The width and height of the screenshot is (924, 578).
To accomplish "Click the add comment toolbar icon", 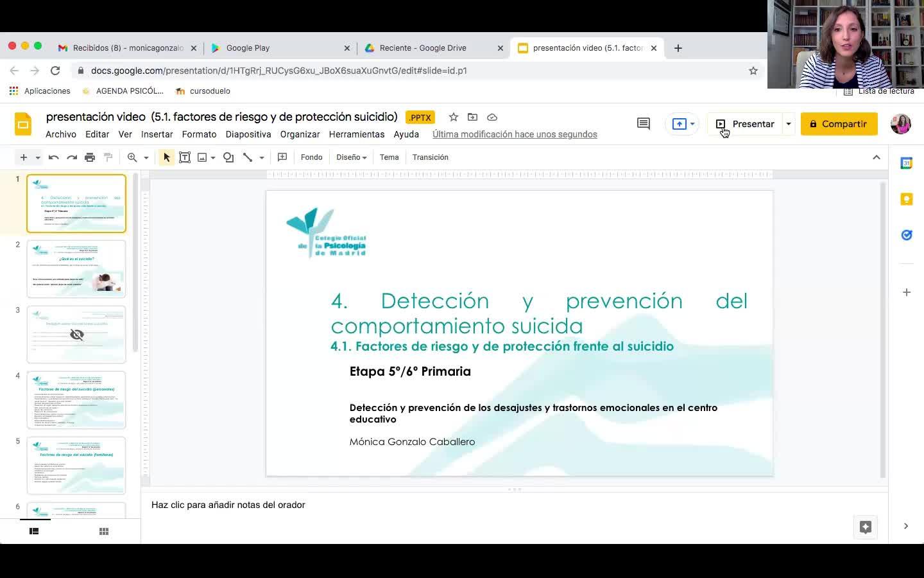I will click(x=282, y=157).
